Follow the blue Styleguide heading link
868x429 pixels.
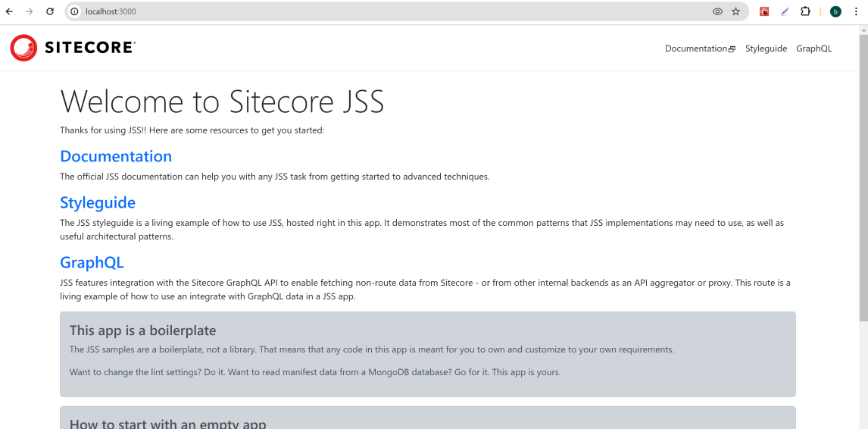click(98, 202)
